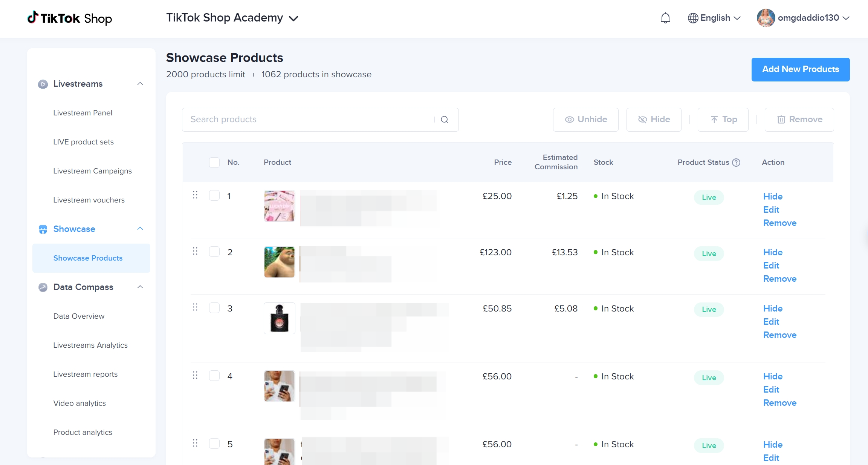Tick the select-all checkbox in table header

click(x=214, y=163)
